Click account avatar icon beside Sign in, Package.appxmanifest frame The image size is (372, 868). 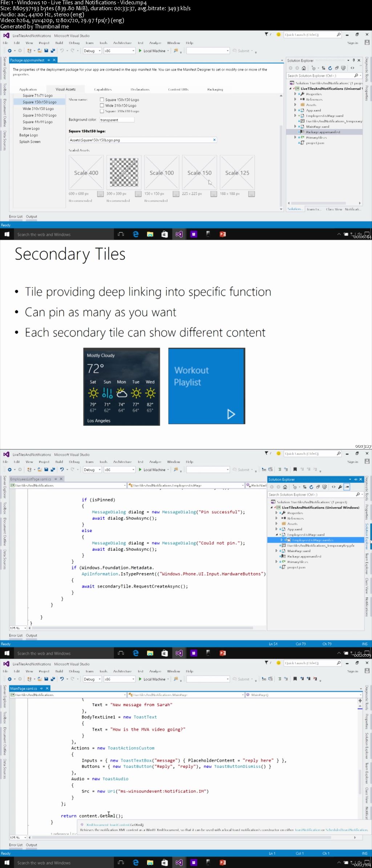[367, 43]
